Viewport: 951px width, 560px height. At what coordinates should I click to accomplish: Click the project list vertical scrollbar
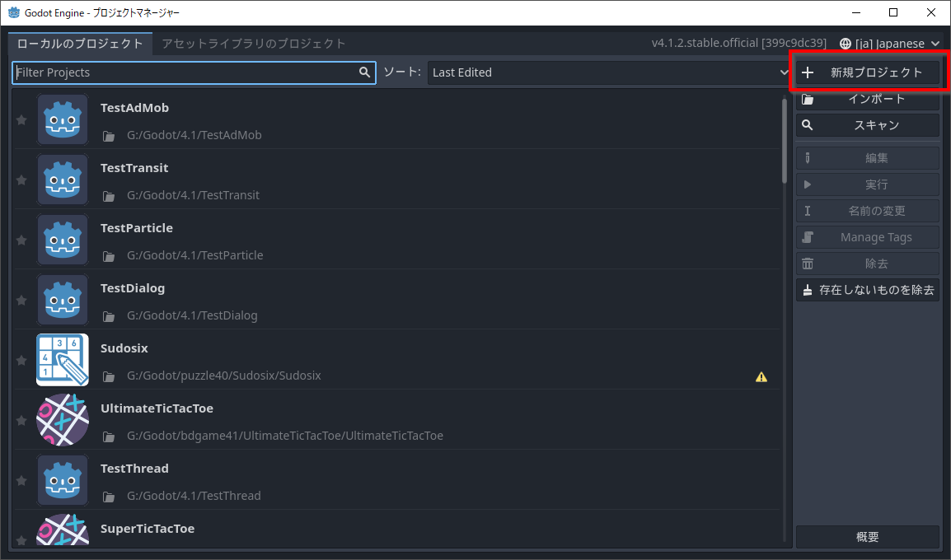785,141
